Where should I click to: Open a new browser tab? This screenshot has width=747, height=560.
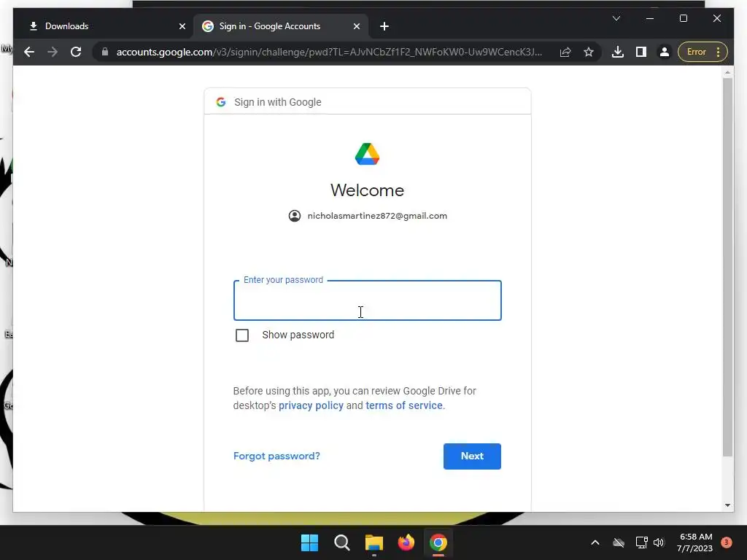click(384, 26)
